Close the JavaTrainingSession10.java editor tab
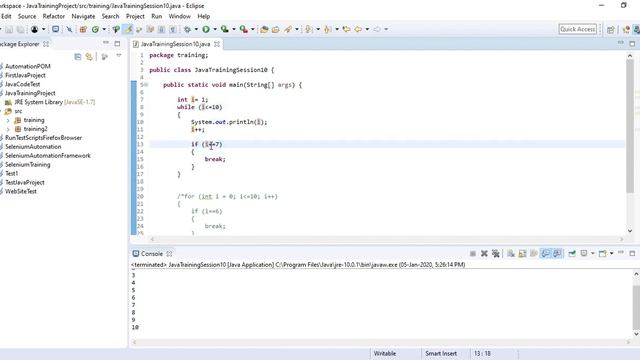 click(217, 44)
